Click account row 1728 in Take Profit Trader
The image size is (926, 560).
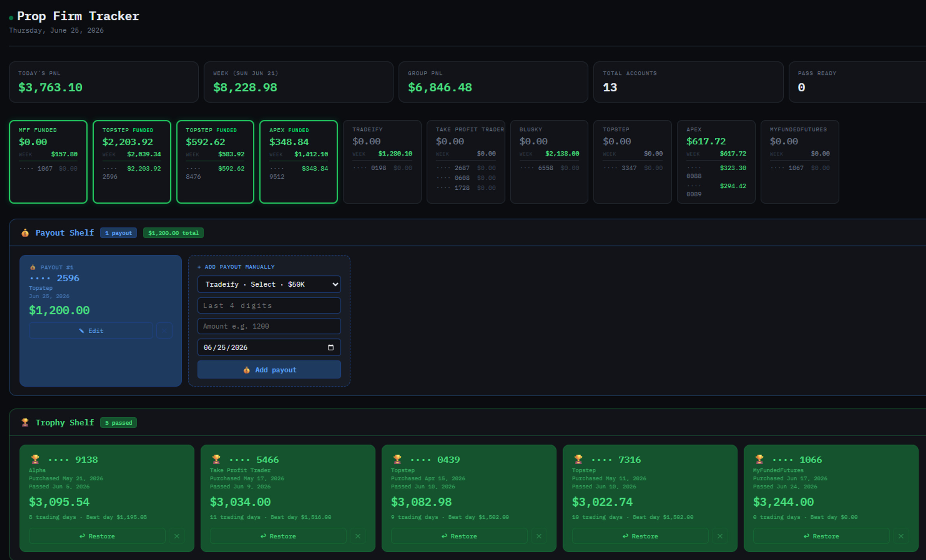pos(466,188)
